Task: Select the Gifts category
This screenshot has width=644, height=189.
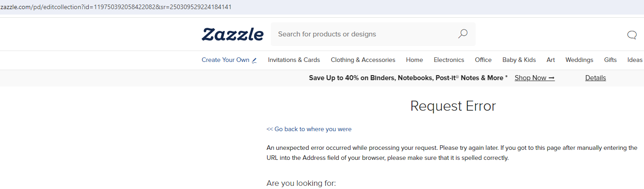Action: click(610, 60)
